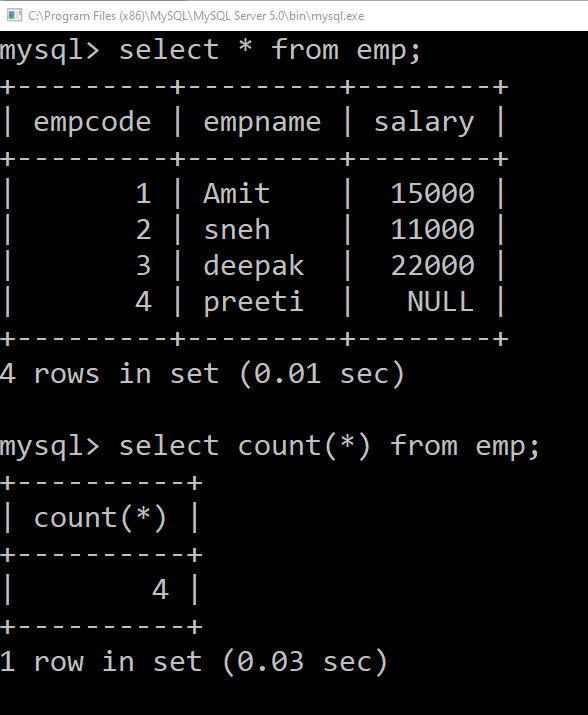Click the name sneh in the table
Screen dimensions: 588x715
pyautogui.click(x=237, y=229)
